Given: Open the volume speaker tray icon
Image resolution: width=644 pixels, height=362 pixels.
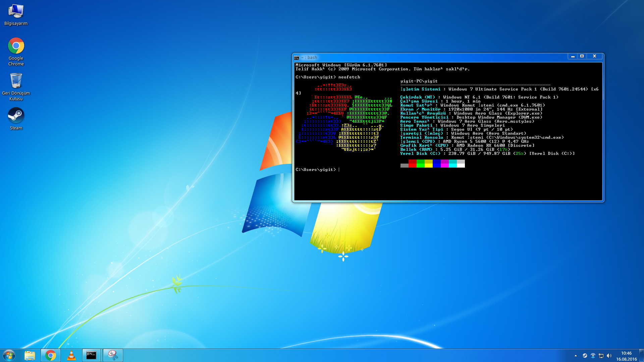Looking at the screenshot, I should [x=609, y=356].
